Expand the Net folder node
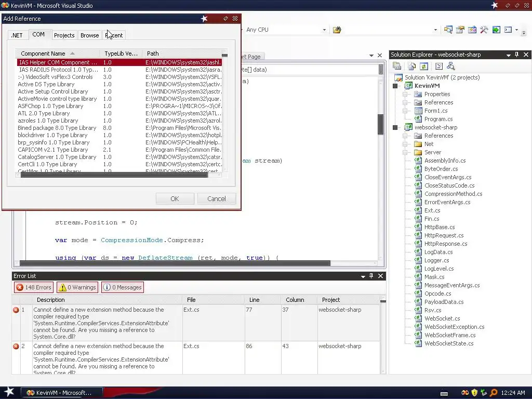 point(405,144)
